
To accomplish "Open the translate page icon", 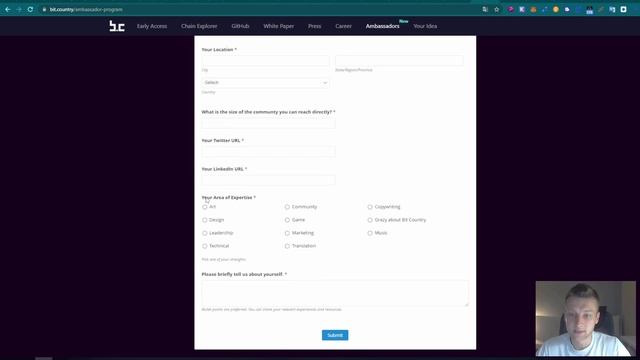I will coord(485,9).
